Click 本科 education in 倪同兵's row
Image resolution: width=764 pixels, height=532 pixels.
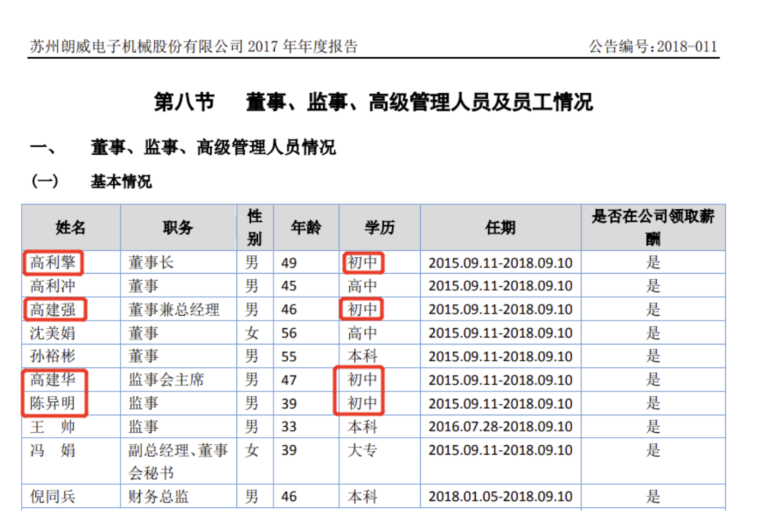pyautogui.click(x=362, y=497)
